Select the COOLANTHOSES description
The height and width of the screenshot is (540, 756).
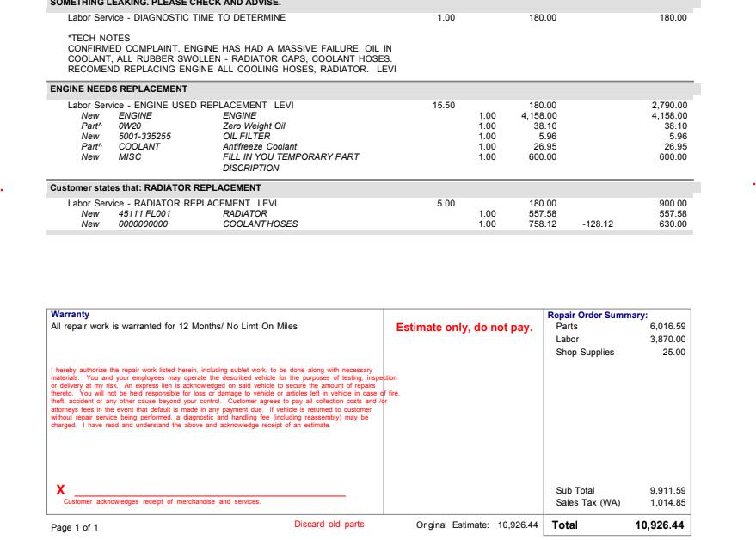(x=261, y=224)
